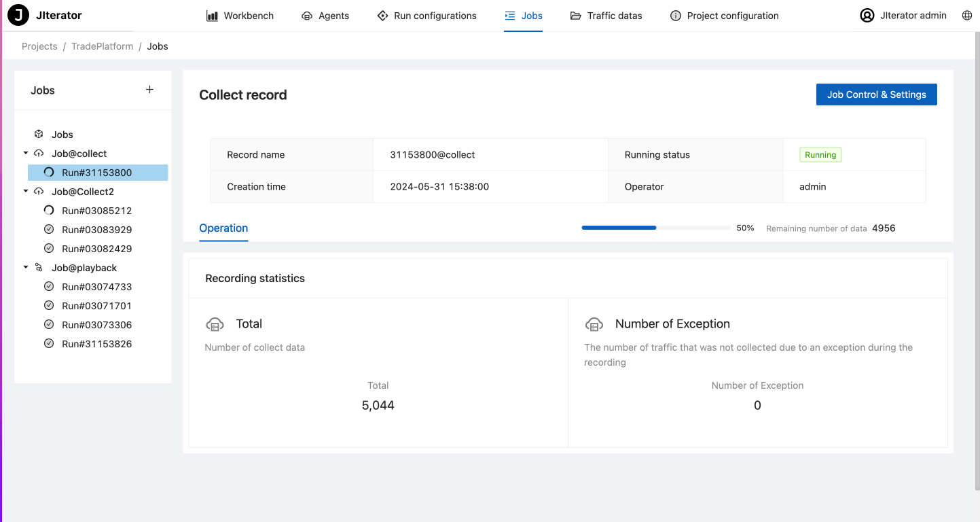Click record name value 31153800@collect

tap(433, 155)
